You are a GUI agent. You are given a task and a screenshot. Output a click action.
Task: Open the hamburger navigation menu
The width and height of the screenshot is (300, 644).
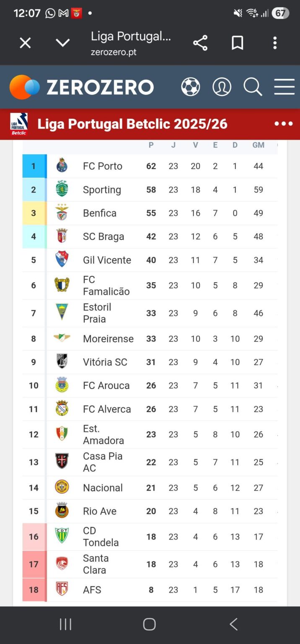(x=284, y=87)
